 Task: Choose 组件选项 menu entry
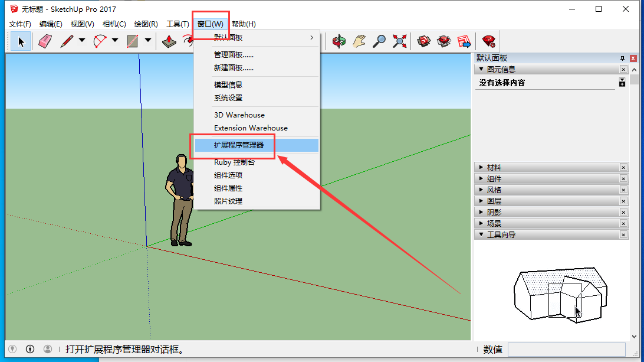(257, 175)
